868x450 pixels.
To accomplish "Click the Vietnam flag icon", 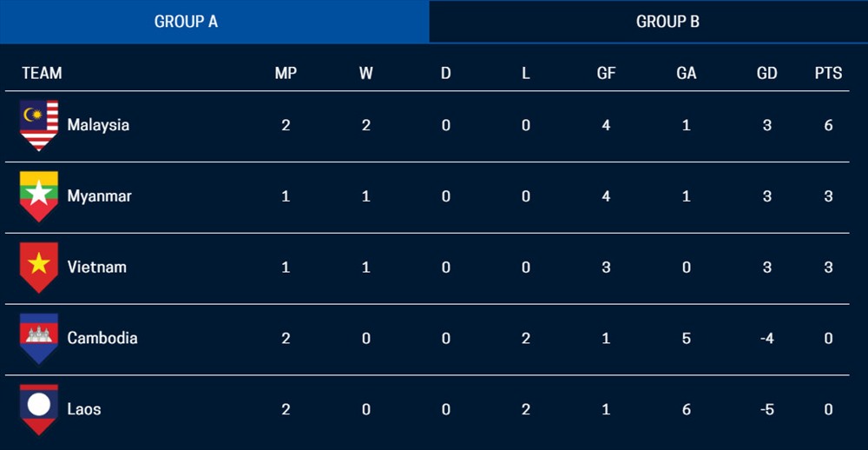I will (39, 267).
